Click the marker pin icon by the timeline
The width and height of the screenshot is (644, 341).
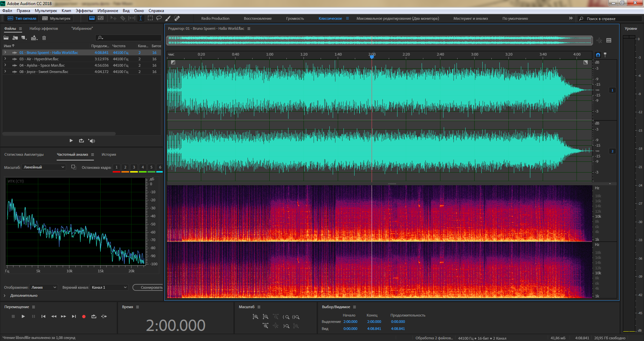pos(605,55)
